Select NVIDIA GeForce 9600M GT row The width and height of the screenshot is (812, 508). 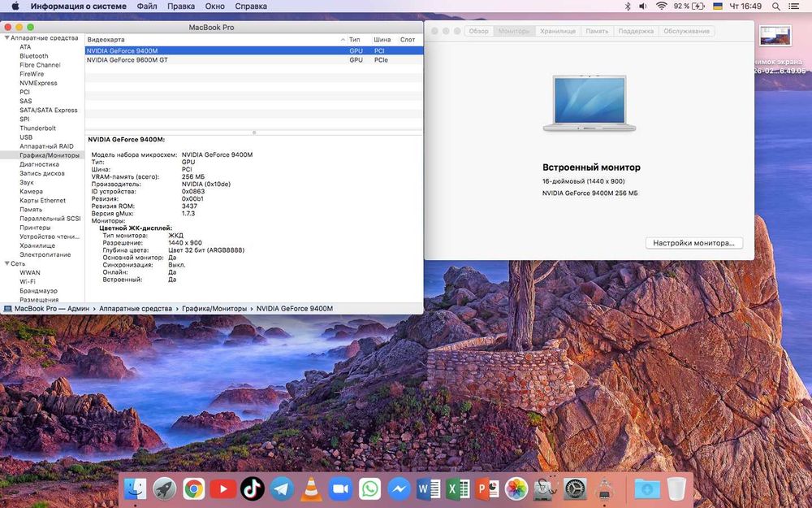pyautogui.click(x=253, y=59)
